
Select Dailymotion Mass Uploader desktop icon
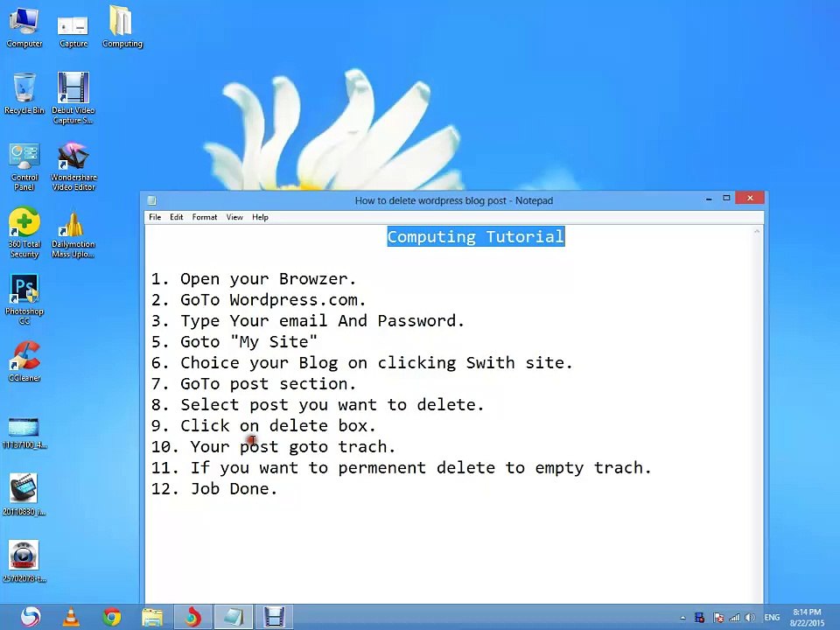point(73,234)
